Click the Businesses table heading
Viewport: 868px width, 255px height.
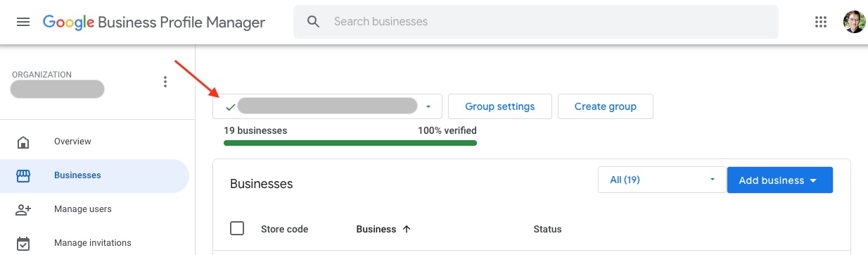[x=261, y=184]
